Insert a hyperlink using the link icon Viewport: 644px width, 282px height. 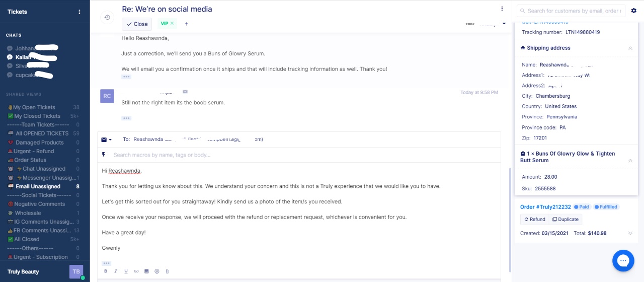136,271
